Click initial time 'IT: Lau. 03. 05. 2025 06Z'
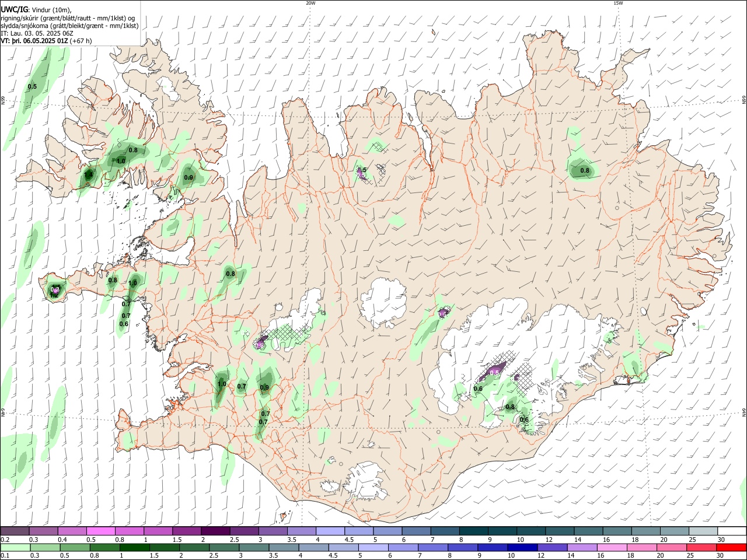 coord(37,33)
